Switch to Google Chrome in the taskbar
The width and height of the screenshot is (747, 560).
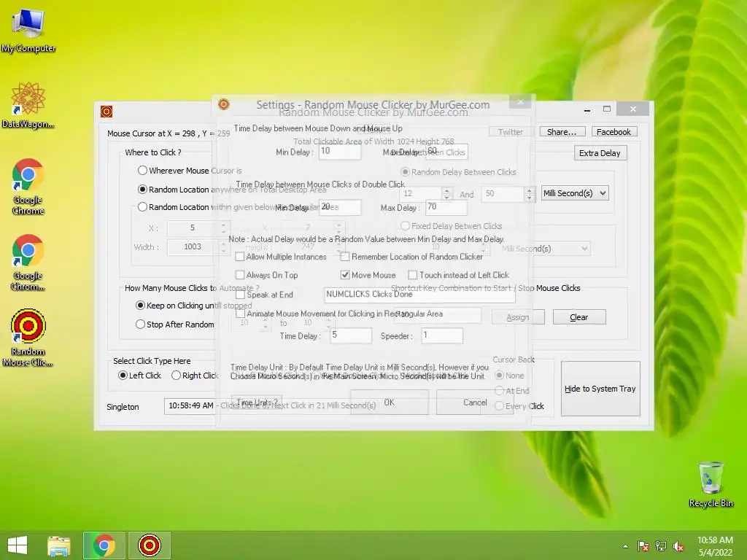(x=104, y=545)
